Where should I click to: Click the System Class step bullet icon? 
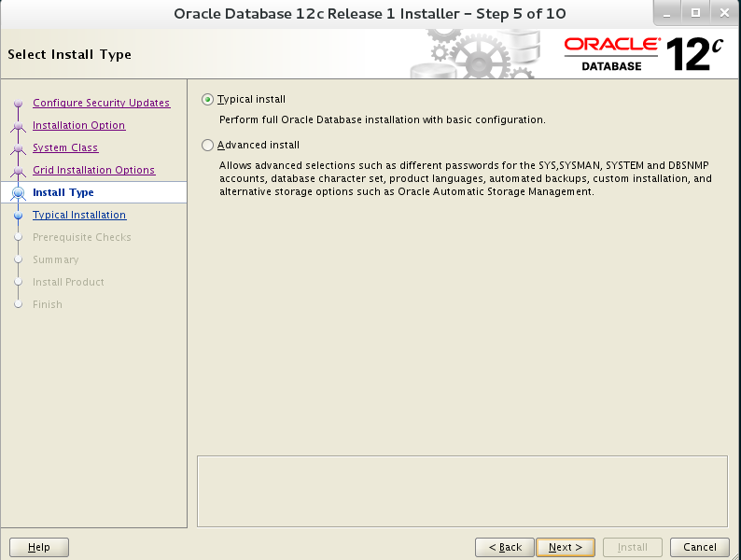pos(18,147)
